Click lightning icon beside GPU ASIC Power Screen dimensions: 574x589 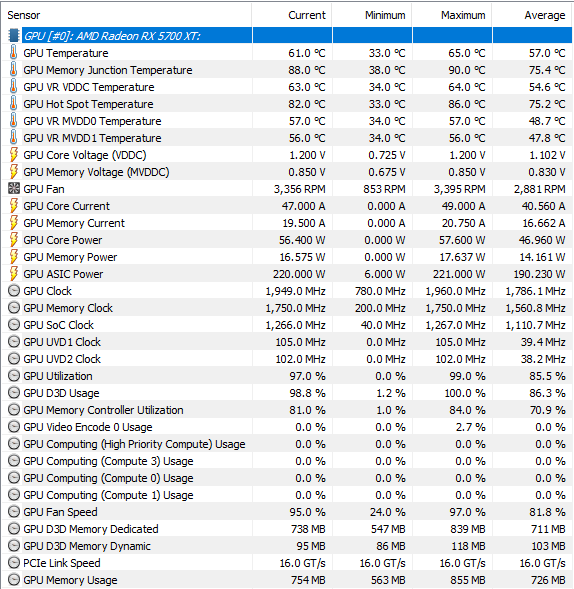(14, 274)
